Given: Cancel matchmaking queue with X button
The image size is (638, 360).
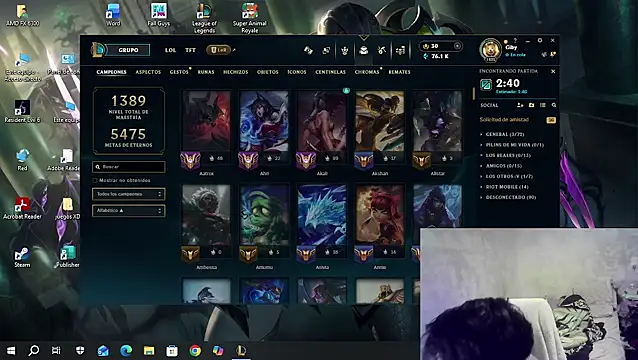Looking at the screenshot, I should point(553,71).
